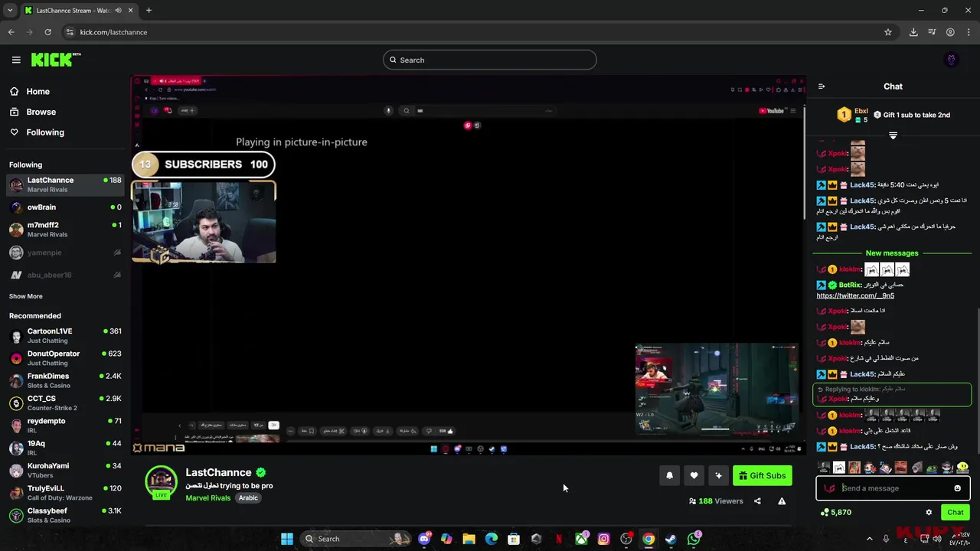The width and height of the screenshot is (980, 551).
Task: Open File Explorer from the taskbar
Action: point(469,539)
